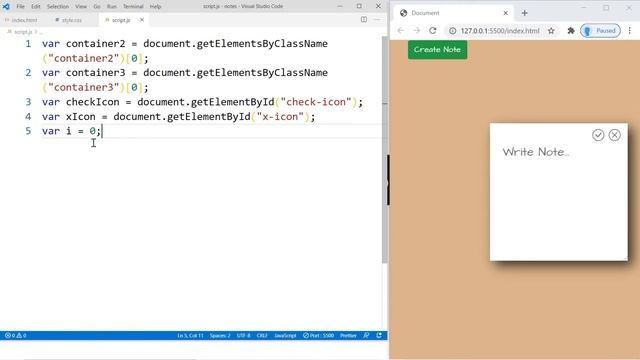The image size is (640, 360).
Task: Click the string "container2" in the code
Action: [x=83, y=58]
